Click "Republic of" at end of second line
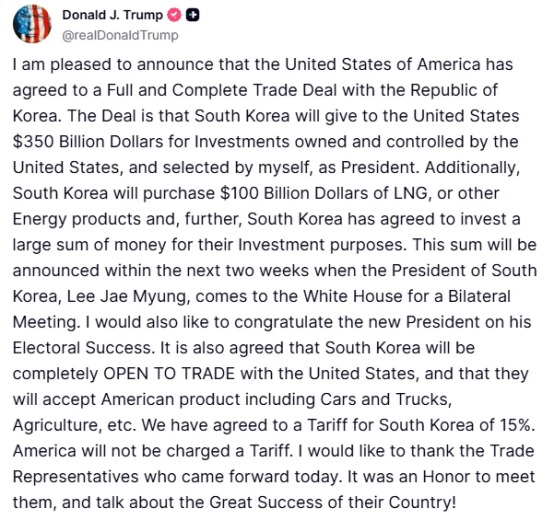Image resolution: width=554 pixels, height=521 pixels. click(x=454, y=90)
